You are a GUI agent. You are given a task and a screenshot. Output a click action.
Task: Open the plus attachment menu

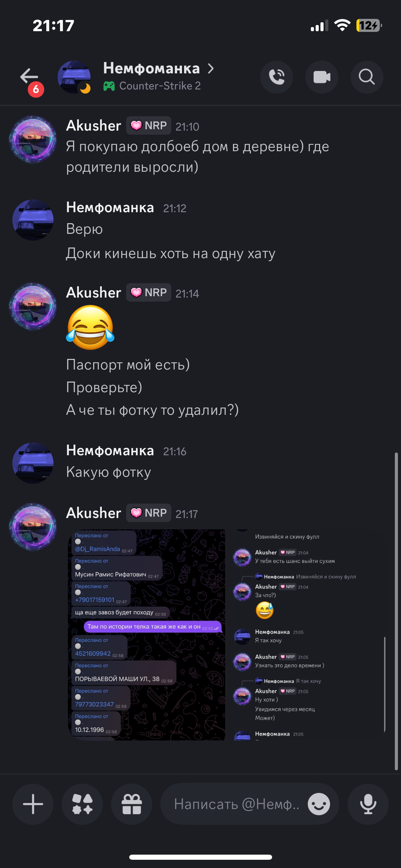[x=33, y=804]
